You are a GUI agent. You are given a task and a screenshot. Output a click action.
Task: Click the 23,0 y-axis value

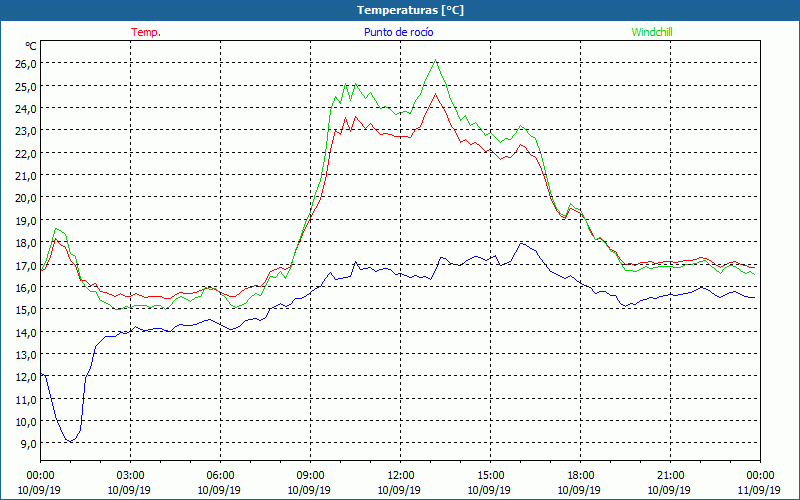(27, 131)
